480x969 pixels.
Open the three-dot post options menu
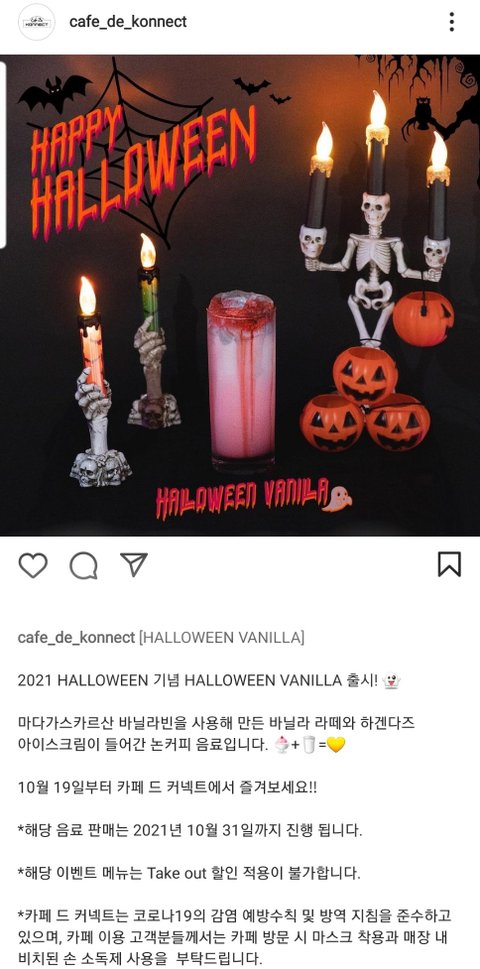click(452, 22)
